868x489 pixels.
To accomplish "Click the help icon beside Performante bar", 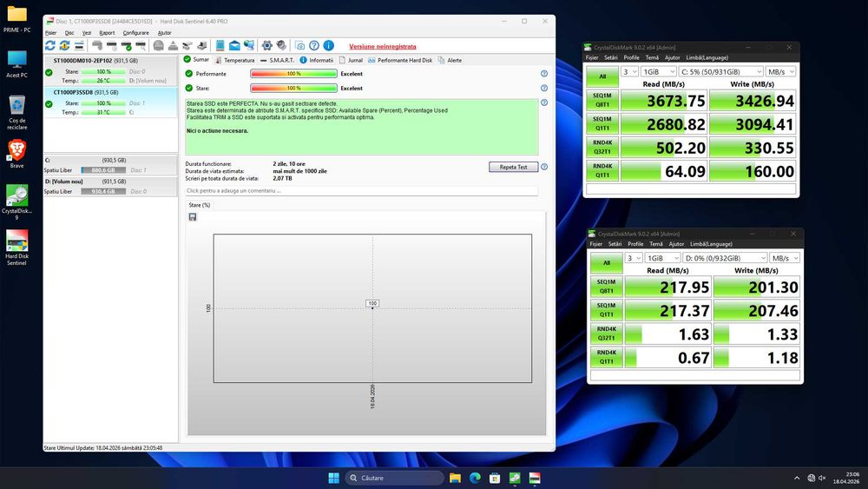I will coord(544,74).
